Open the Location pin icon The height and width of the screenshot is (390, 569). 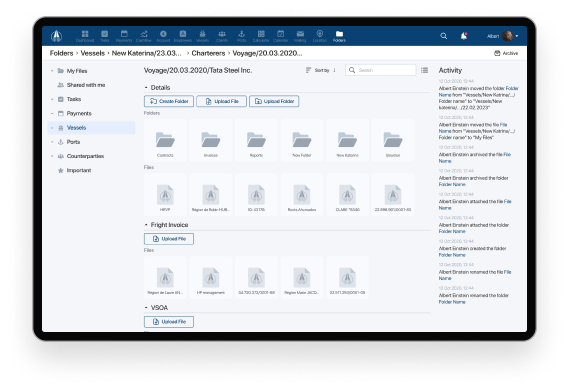(x=320, y=36)
